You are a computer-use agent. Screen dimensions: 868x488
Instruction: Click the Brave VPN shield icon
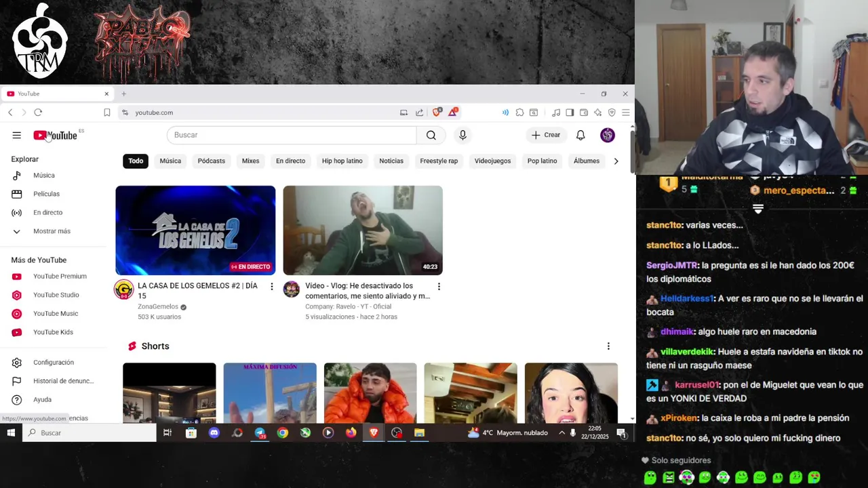click(x=612, y=113)
